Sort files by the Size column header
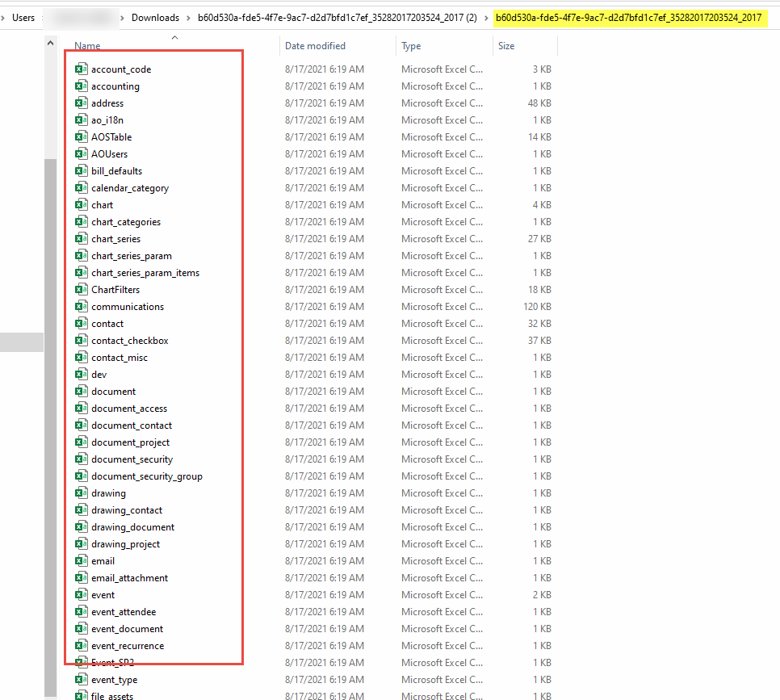Screen dimensions: 780x700 506,46
